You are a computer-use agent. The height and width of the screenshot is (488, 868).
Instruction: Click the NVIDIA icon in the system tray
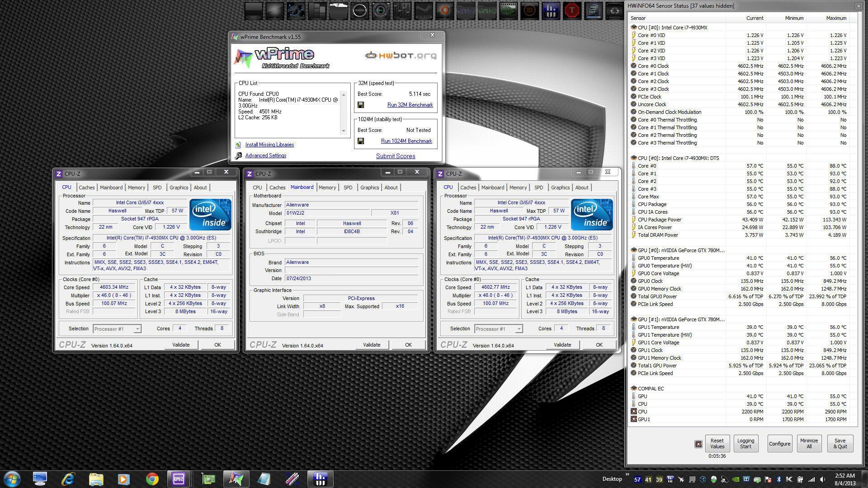tap(736, 479)
